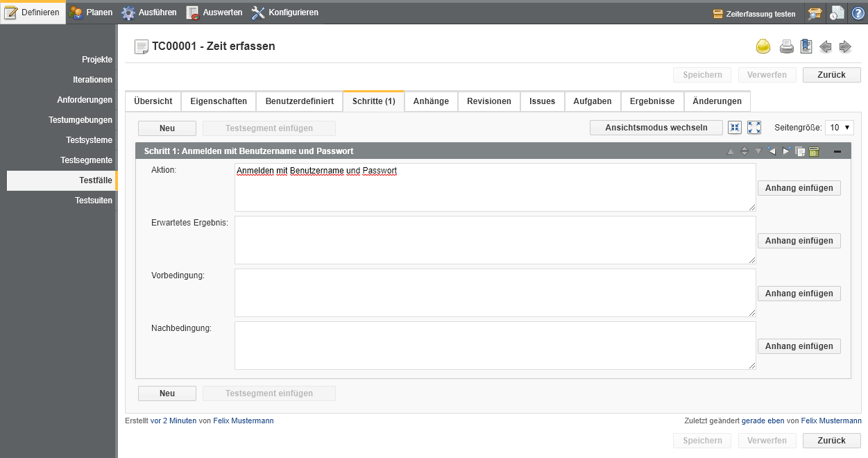Go to previous test case arrow
This screenshot has height=458, width=868.
click(x=826, y=46)
